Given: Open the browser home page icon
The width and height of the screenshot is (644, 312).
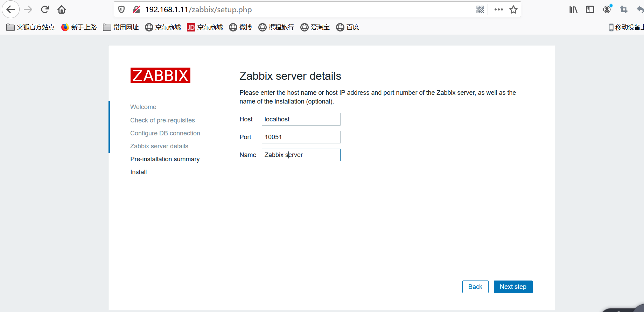Looking at the screenshot, I should [62, 9].
